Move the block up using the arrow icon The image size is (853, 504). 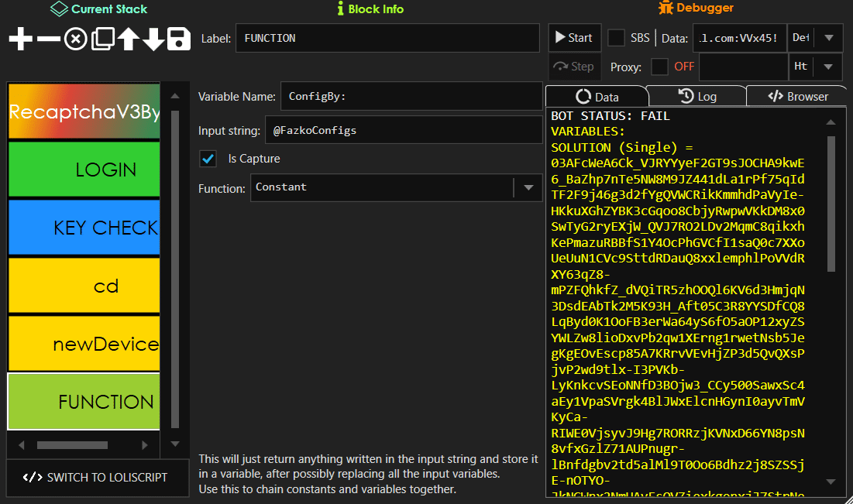pyautogui.click(x=128, y=38)
